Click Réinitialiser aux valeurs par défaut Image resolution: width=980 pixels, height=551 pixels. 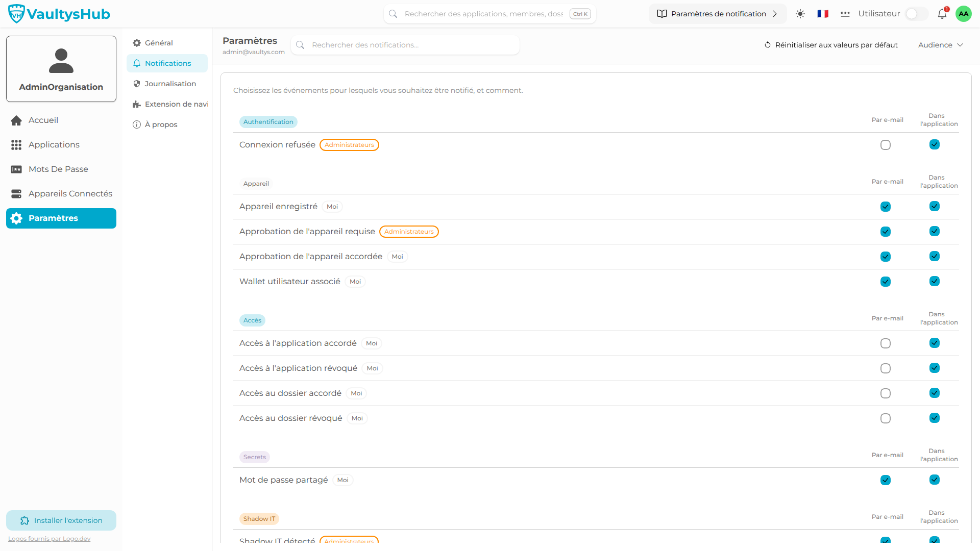click(x=831, y=45)
